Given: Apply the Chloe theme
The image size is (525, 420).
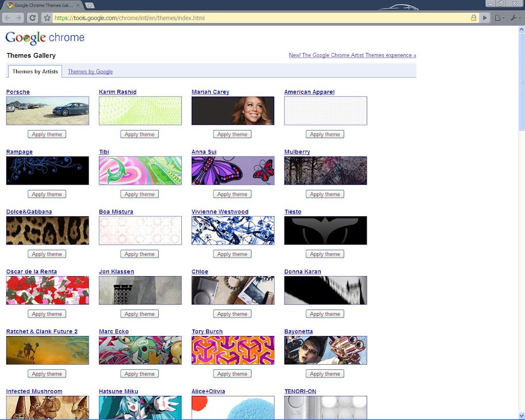Looking at the screenshot, I should (x=233, y=314).
